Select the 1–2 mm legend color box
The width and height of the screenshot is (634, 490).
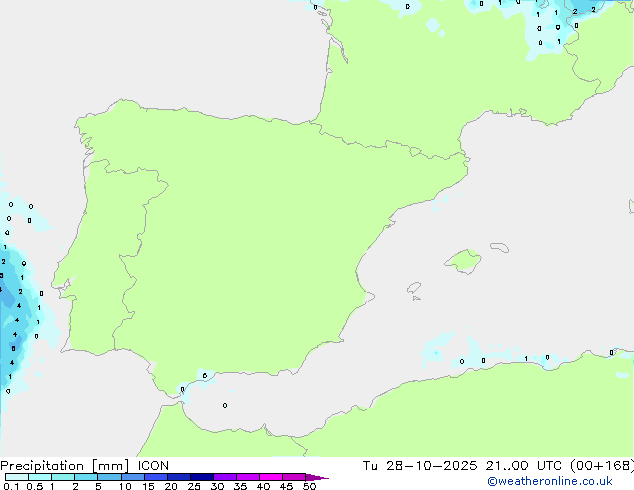(x=63, y=477)
